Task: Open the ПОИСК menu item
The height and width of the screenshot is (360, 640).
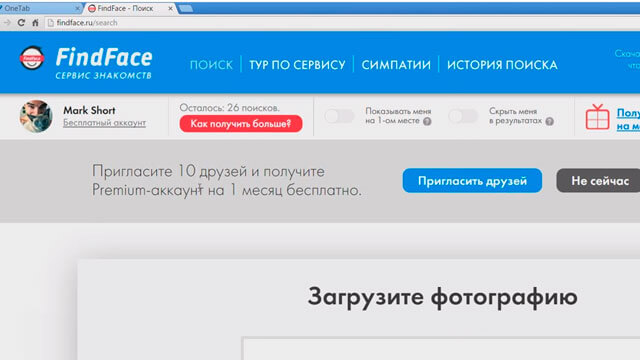Action: point(211,65)
